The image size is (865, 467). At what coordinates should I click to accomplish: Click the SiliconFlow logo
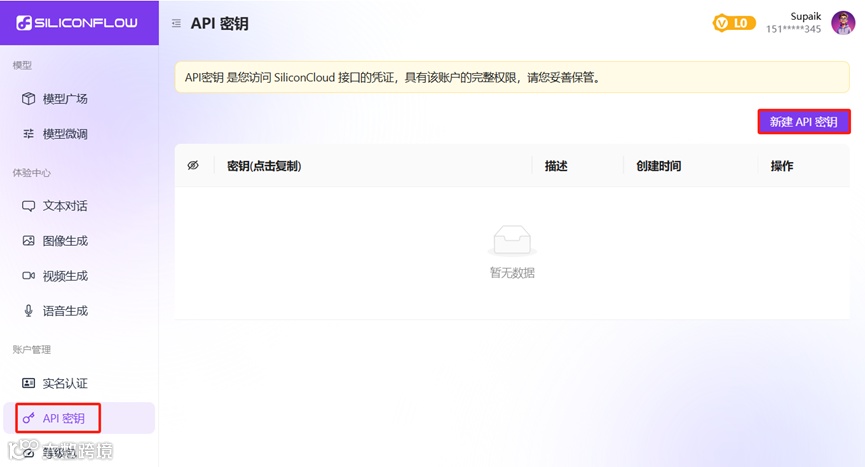click(77, 23)
